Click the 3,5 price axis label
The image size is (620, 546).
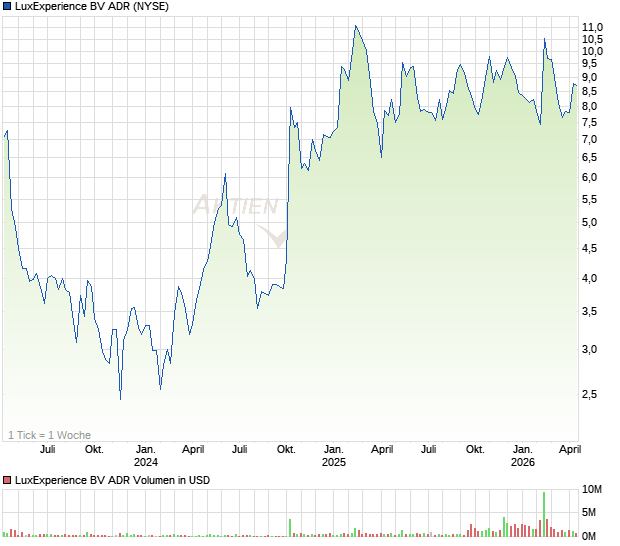pos(590,312)
